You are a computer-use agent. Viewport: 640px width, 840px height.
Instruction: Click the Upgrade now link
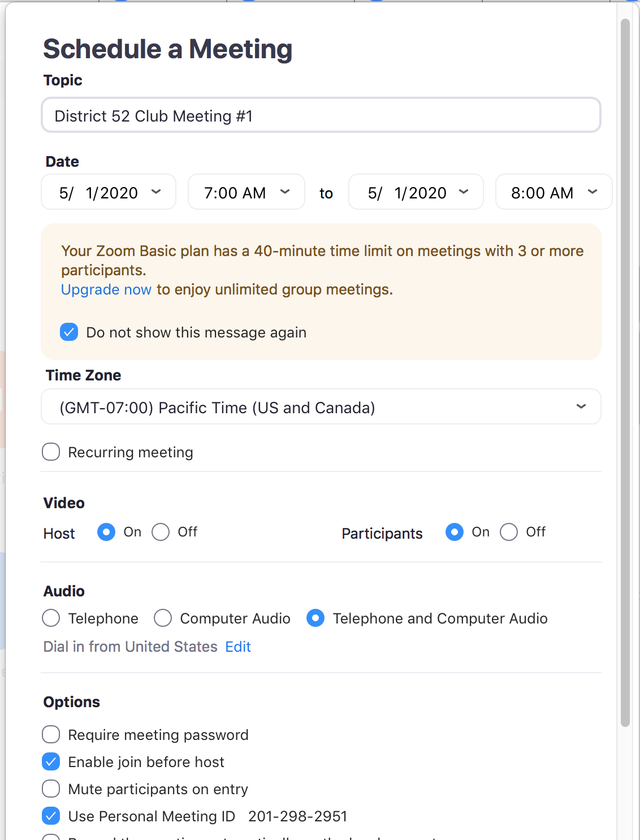coord(106,289)
